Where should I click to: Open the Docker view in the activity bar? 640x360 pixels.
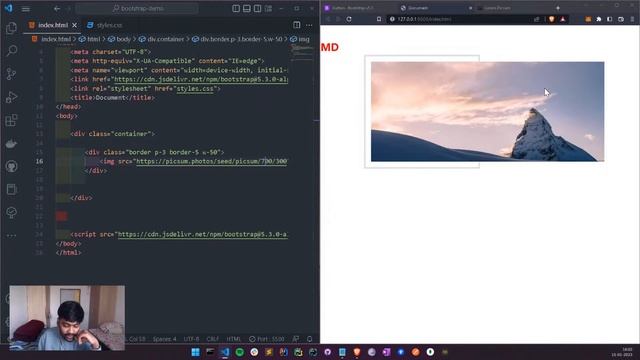click(11, 144)
